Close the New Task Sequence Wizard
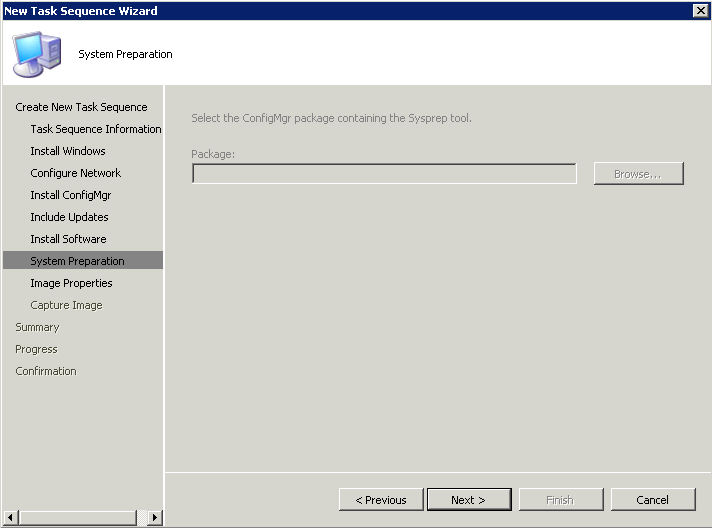Image resolution: width=712 pixels, height=528 pixels. coord(701,10)
